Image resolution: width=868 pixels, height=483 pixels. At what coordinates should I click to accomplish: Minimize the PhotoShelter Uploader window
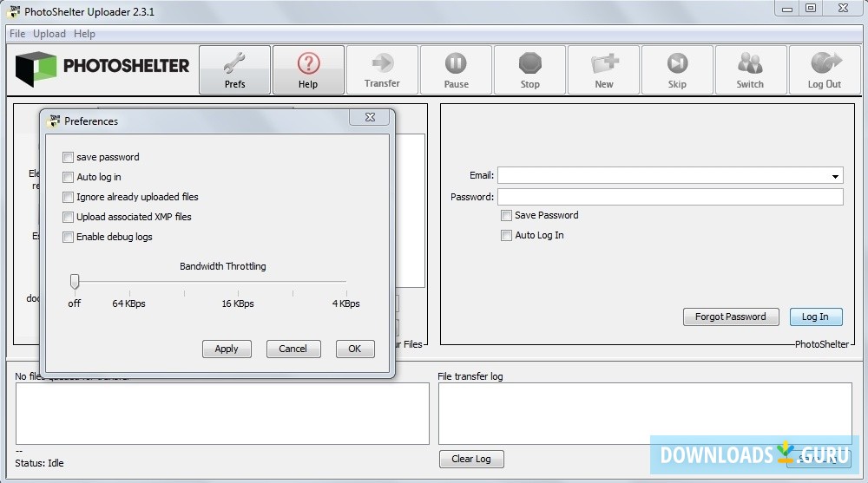pos(787,9)
